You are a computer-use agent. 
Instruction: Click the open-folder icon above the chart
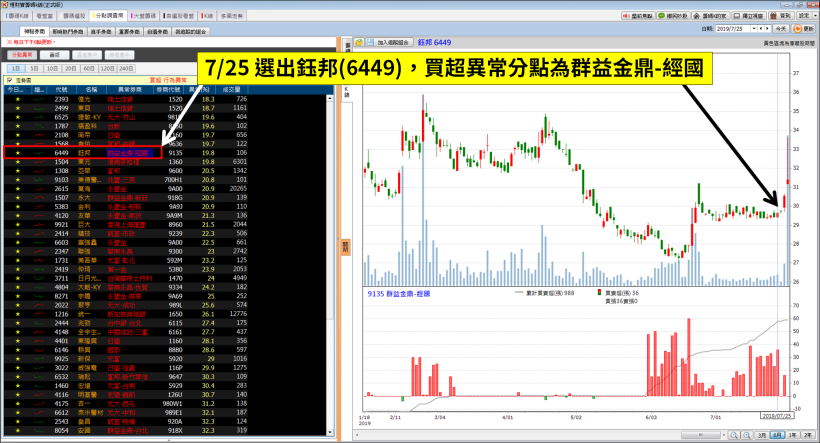(359, 42)
